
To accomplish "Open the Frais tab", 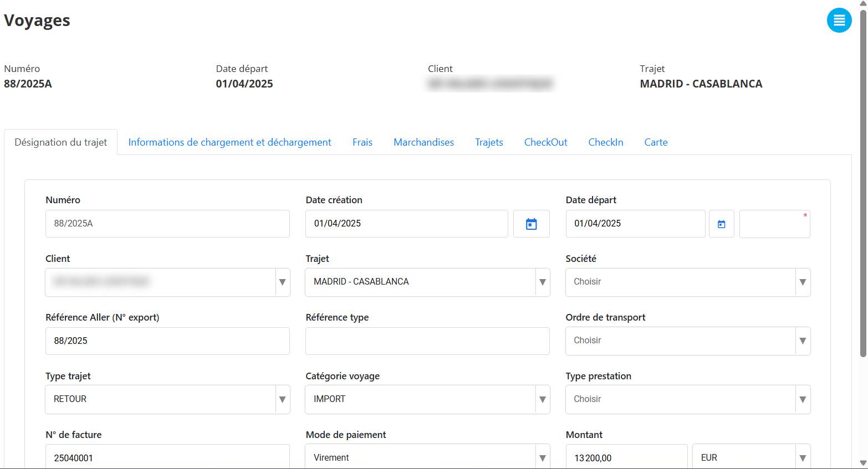I will tap(362, 142).
